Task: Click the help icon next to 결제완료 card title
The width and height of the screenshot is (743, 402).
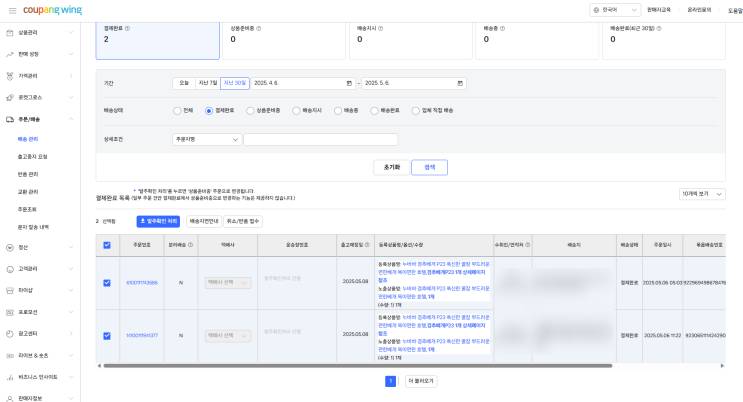Action: tap(127, 28)
